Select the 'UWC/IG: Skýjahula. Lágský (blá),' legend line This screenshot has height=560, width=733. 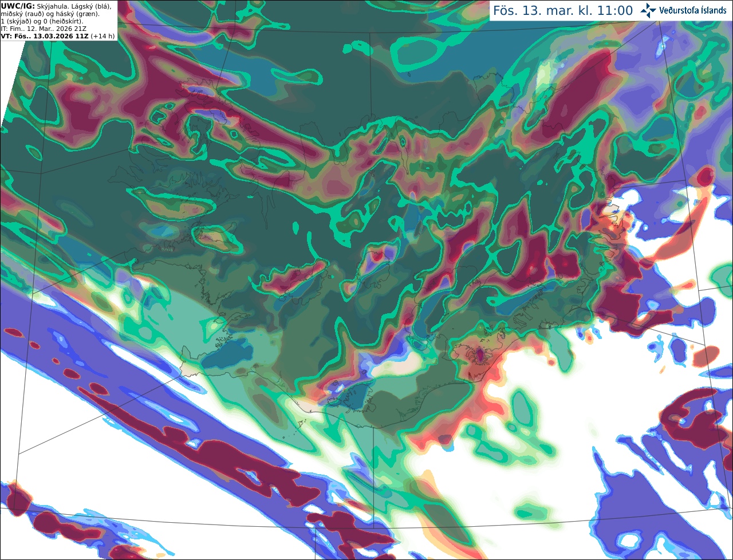click(x=57, y=6)
